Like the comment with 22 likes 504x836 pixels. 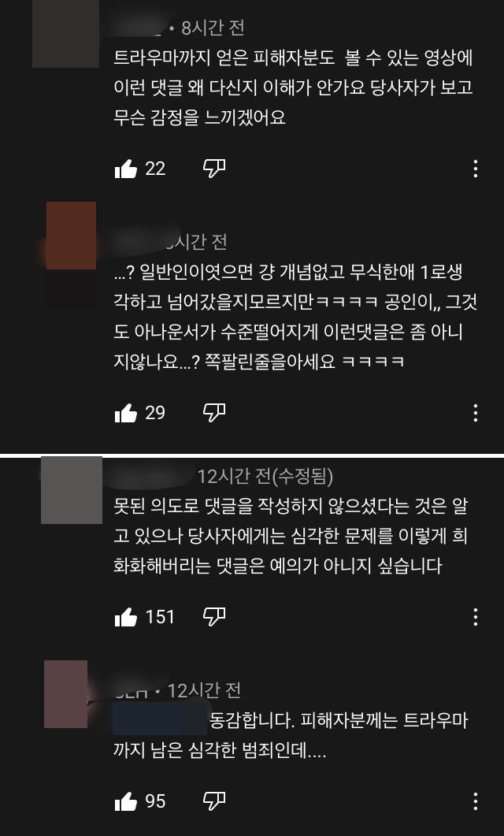coord(126,169)
